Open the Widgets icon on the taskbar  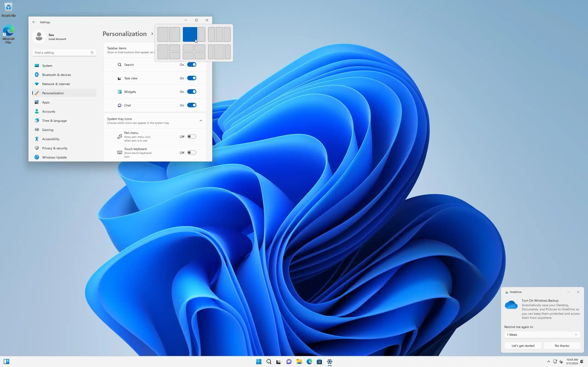click(x=7, y=361)
